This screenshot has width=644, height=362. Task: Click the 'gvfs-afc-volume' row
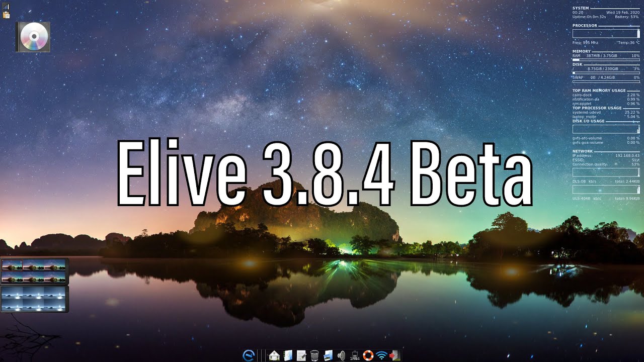[x=606, y=138]
